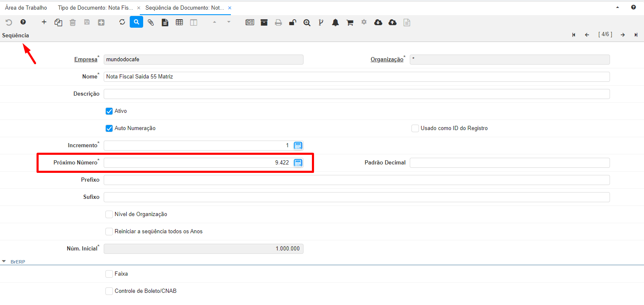Viewport: 644px width, 305px height.
Task: Click the New record plus icon
Action: point(44,22)
